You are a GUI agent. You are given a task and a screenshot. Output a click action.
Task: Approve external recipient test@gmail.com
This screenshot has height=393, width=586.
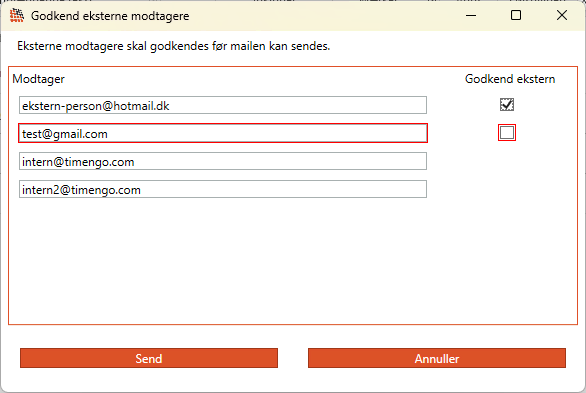click(507, 133)
